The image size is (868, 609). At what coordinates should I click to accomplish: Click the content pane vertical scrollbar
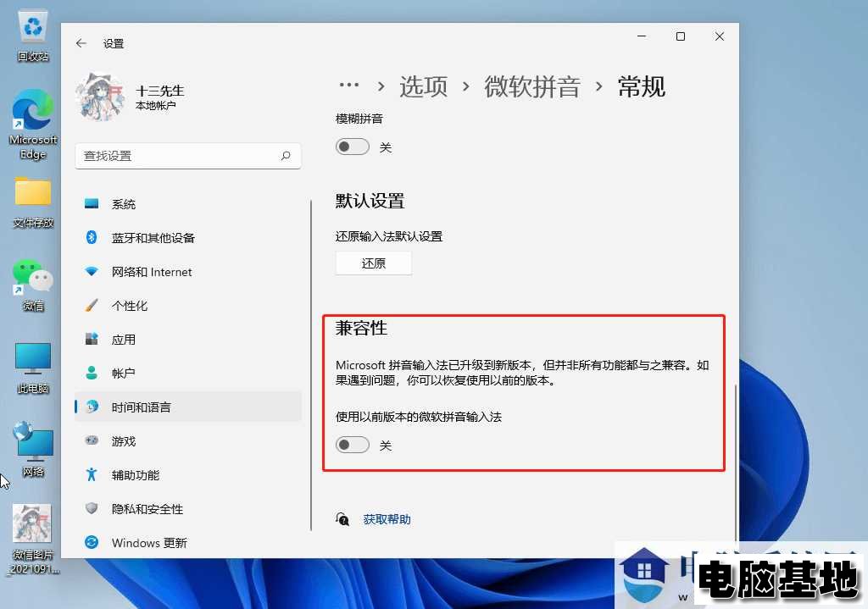pyautogui.click(x=735, y=462)
